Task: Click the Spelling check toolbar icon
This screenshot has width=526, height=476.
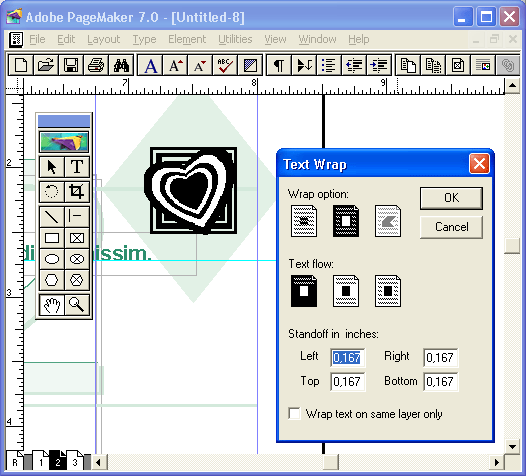Action: (225, 65)
